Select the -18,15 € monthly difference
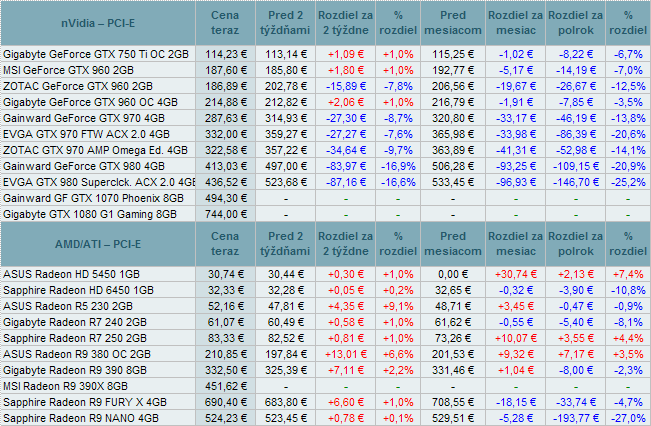Viewport: 651px width, 426px height. click(x=516, y=402)
